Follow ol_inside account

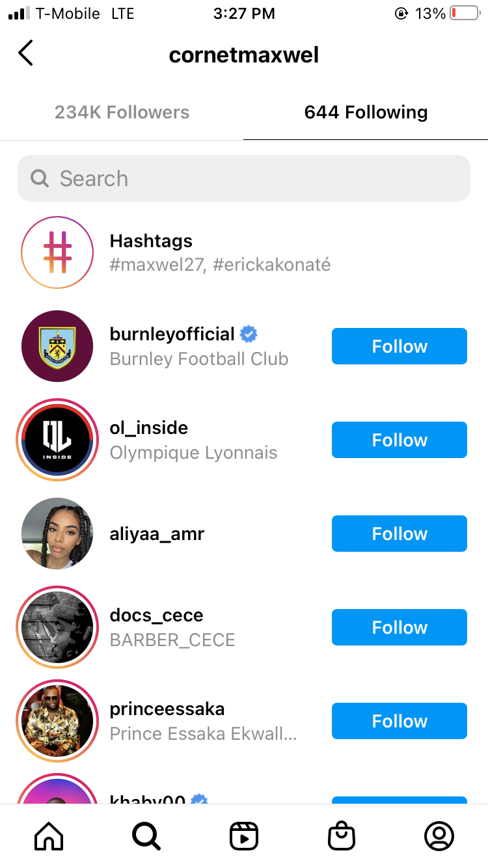click(400, 440)
